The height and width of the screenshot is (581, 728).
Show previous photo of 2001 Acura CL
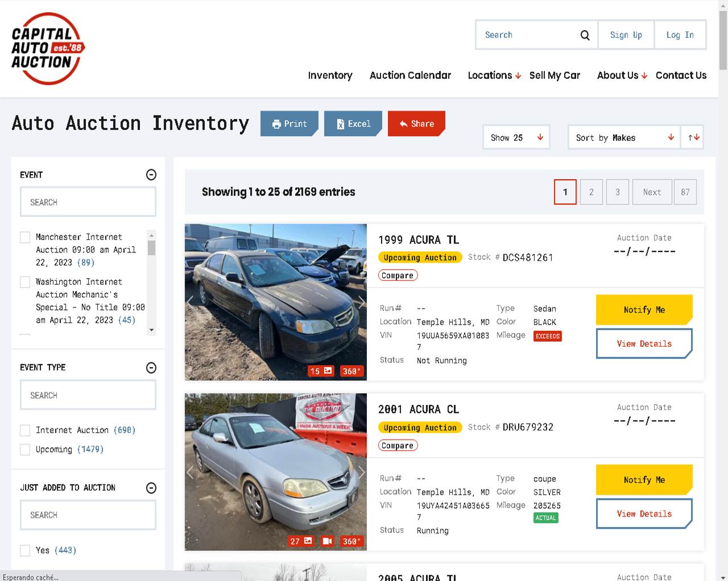point(191,472)
